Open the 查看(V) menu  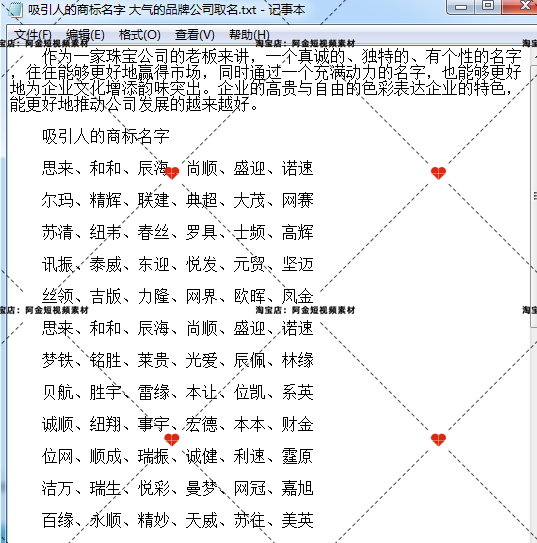[195, 35]
